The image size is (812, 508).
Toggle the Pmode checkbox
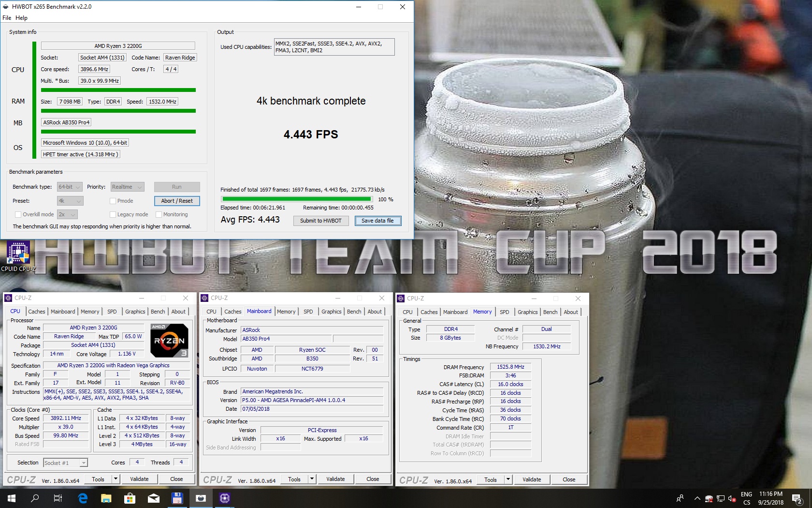click(113, 201)
